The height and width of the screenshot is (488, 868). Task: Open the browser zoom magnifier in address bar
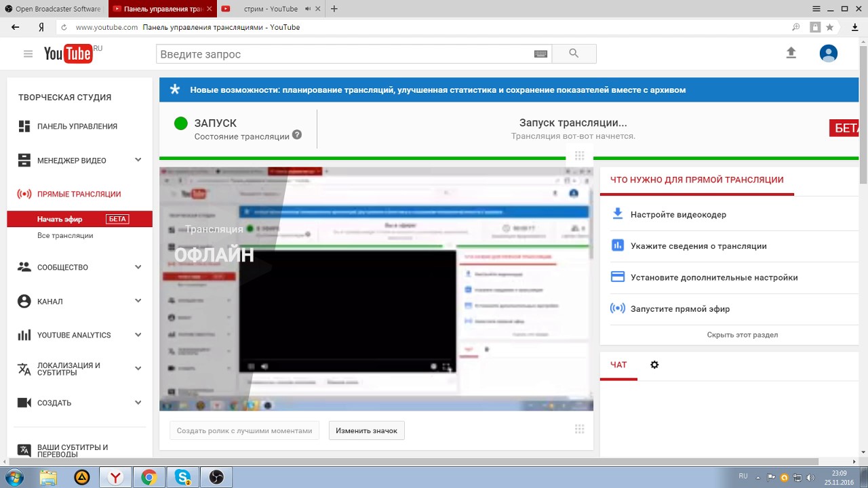tap(796, 27)
